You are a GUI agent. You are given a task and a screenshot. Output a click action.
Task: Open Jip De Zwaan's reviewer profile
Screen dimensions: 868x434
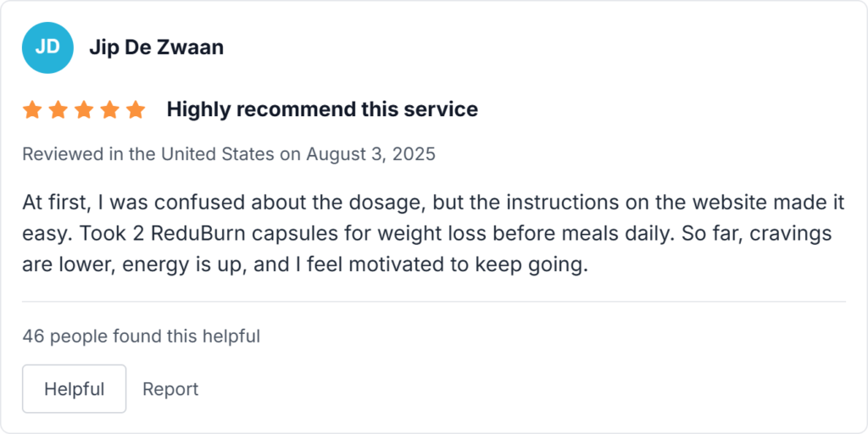pyautogui.click(x=156, y=47)
